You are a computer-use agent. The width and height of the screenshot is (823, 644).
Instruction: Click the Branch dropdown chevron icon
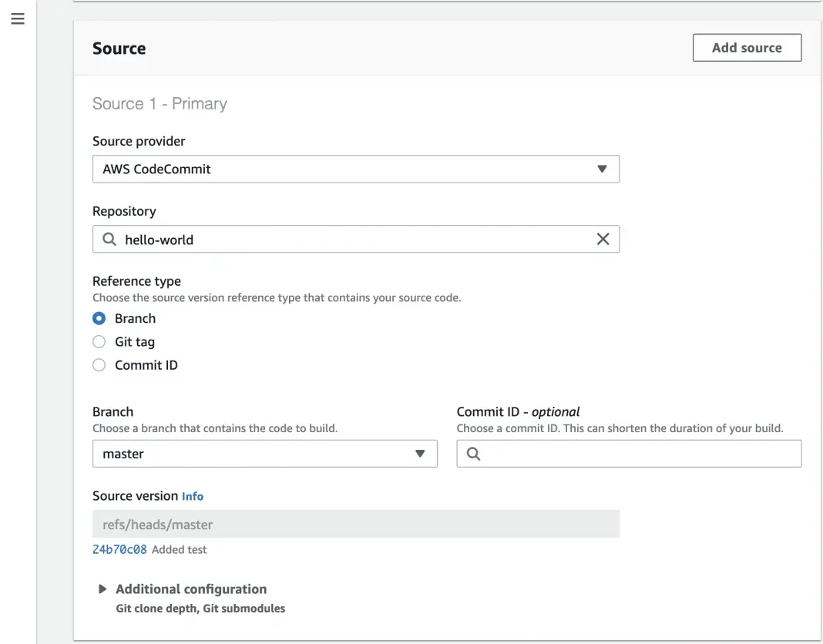pyautogui.click(x=421, y=454)
